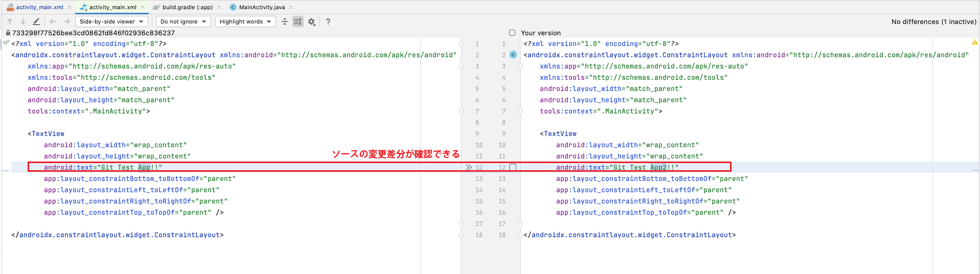Close the build.gradle (:app) tab
This screenshot has width=980, height=274.
[219, 7]
